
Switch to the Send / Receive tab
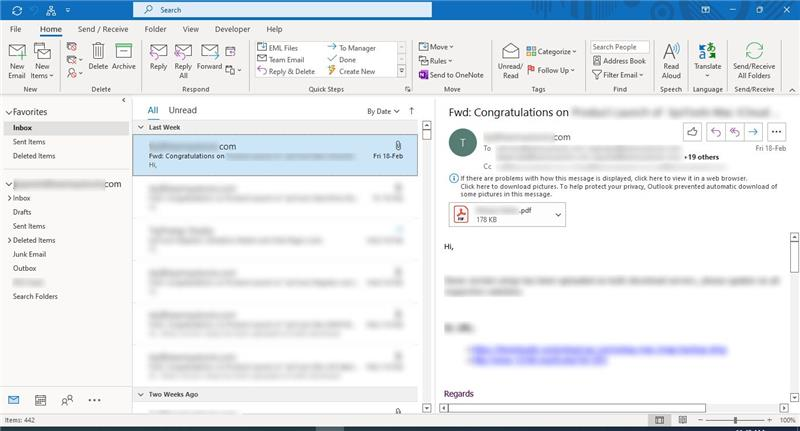103,29
